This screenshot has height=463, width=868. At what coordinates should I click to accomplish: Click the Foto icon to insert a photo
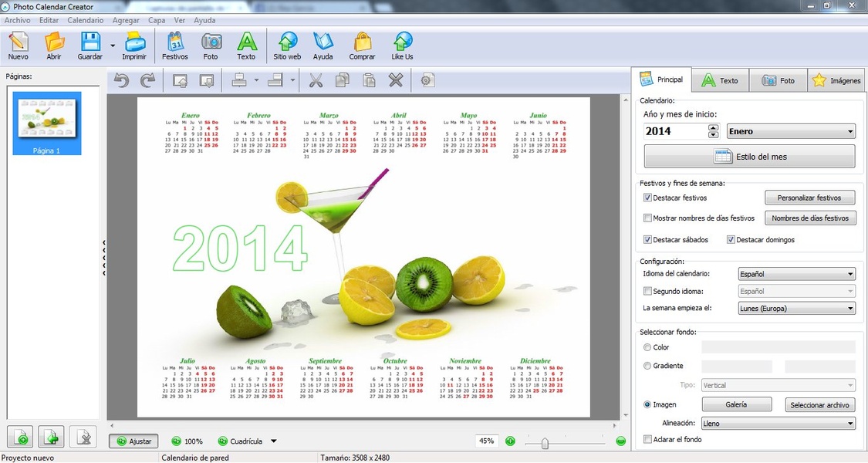pos(211,45)
